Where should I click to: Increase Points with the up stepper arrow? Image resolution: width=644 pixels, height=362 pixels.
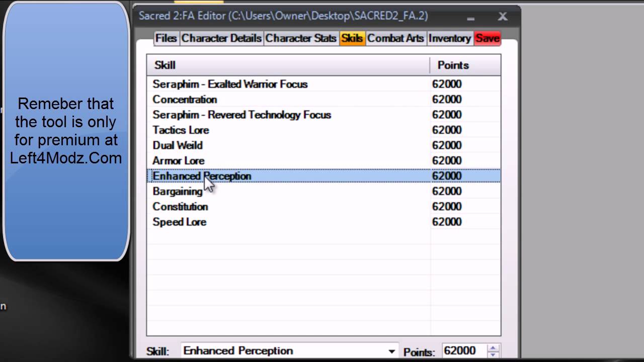coord(493,348)
